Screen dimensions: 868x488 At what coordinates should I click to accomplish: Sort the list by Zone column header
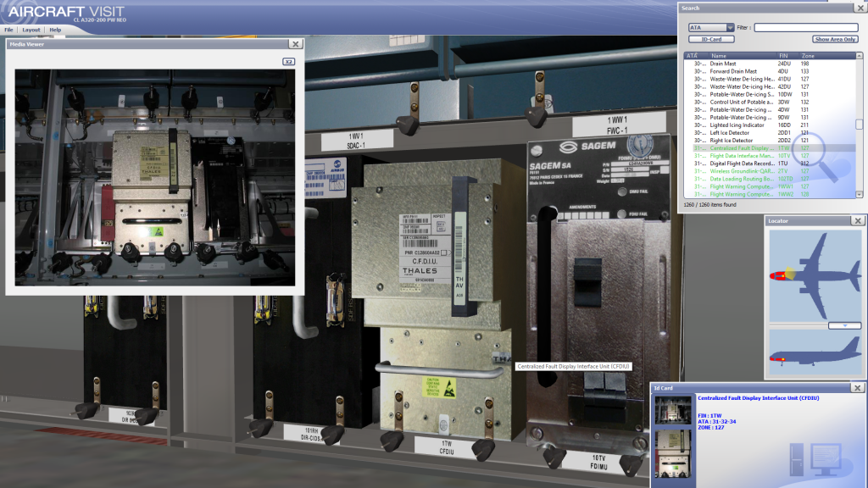pos(826,56)
